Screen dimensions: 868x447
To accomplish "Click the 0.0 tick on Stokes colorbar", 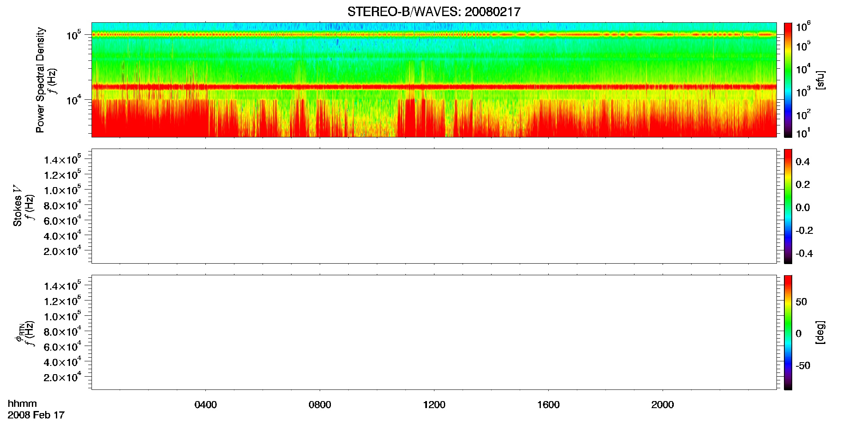I will coord(803,208).
